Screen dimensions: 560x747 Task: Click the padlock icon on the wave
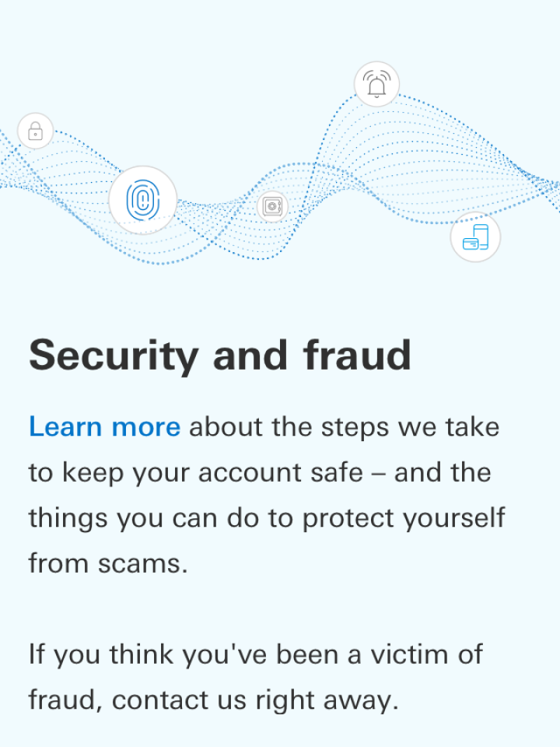click(35, 131)
